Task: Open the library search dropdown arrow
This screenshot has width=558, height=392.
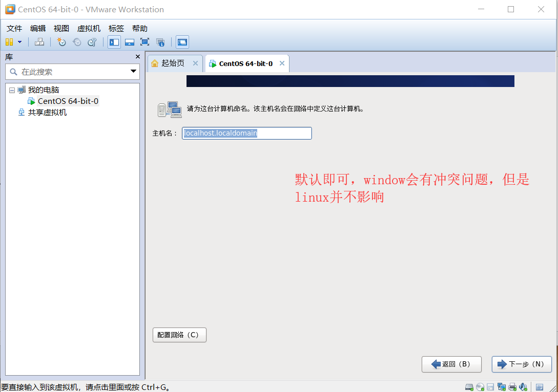Action: click(133, 72)
